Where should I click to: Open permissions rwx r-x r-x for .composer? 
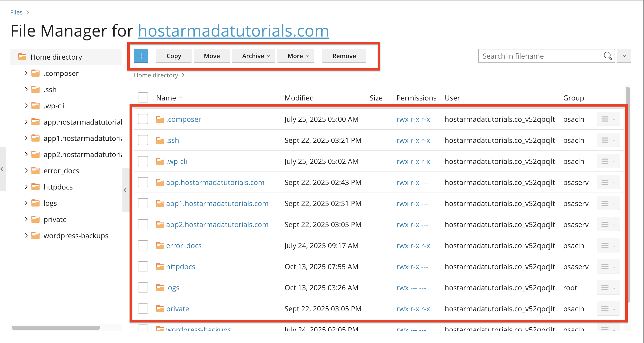[x=413, y=119]
